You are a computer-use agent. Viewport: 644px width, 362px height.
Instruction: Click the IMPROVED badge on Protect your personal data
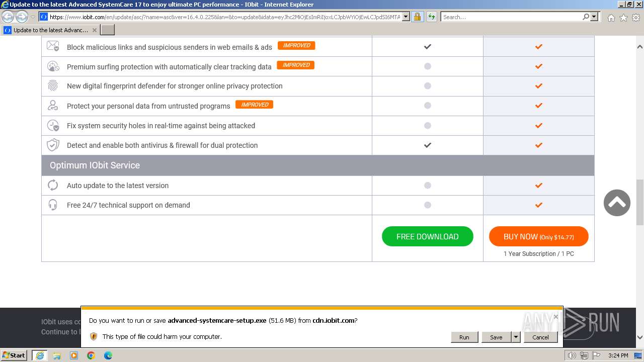255,105
